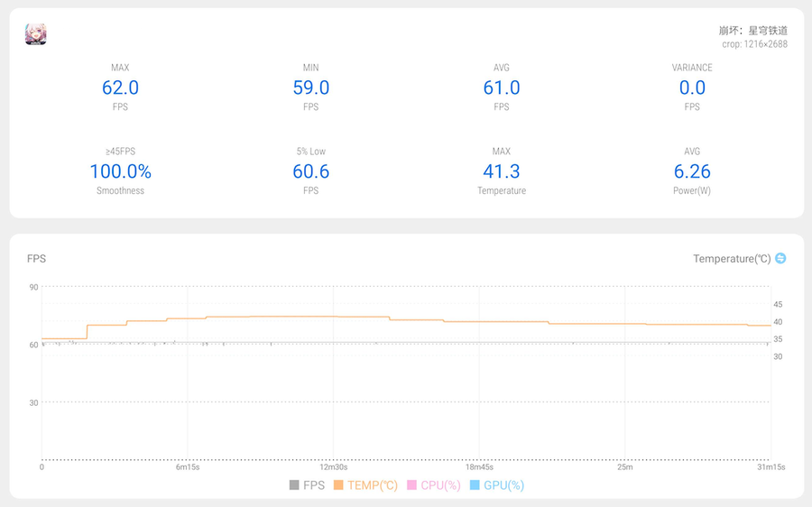Click the crop: 1216×2688 resolution text
This screenshot has height=507, width=812.
[754, 44]
